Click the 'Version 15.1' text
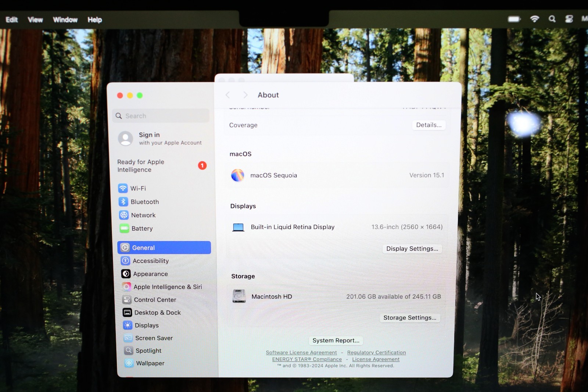Image resolution: width=588 pixels, height=392 pixels. tap(427, 175)
